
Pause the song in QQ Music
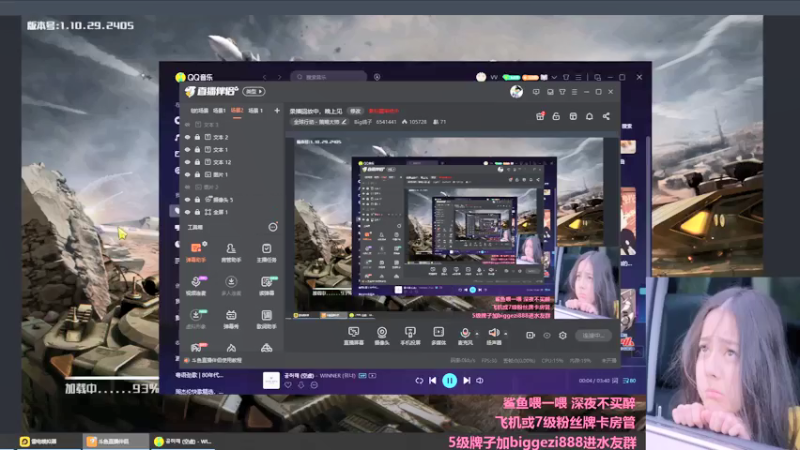tap(449, 381)
